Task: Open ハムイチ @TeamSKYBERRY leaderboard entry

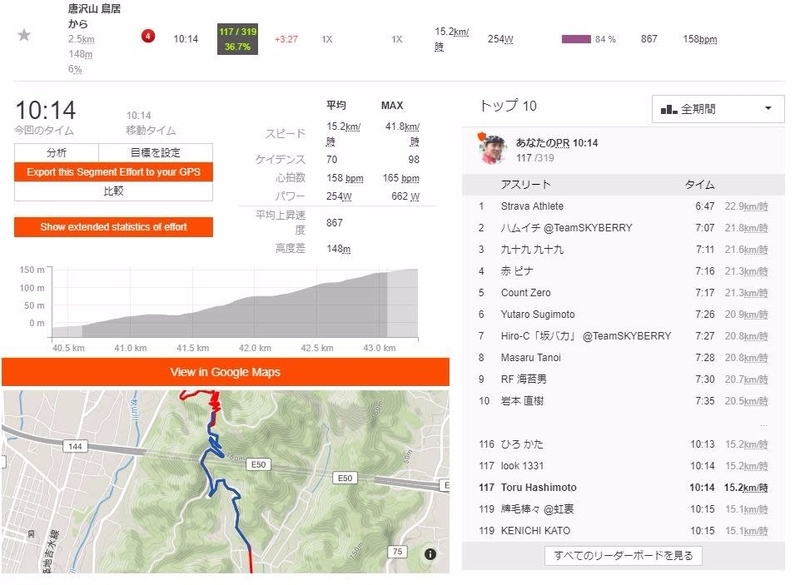Action: [x=566, y=228]
